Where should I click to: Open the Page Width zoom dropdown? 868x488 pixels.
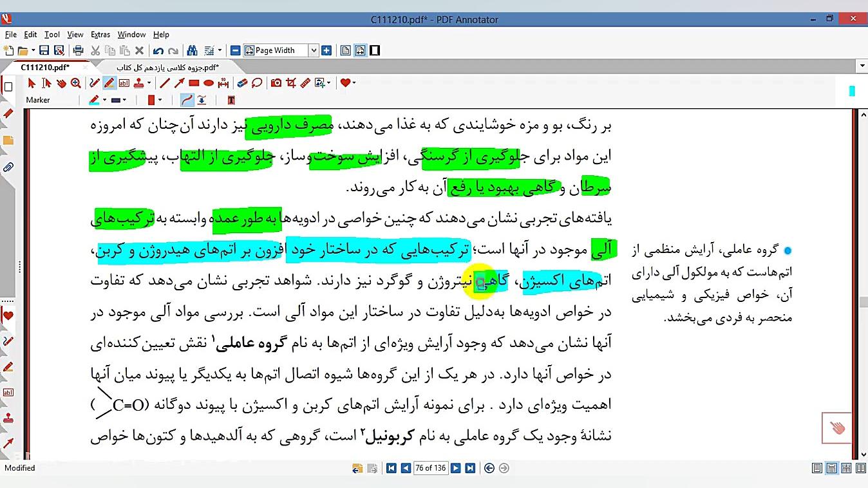(x=314, y=50)
